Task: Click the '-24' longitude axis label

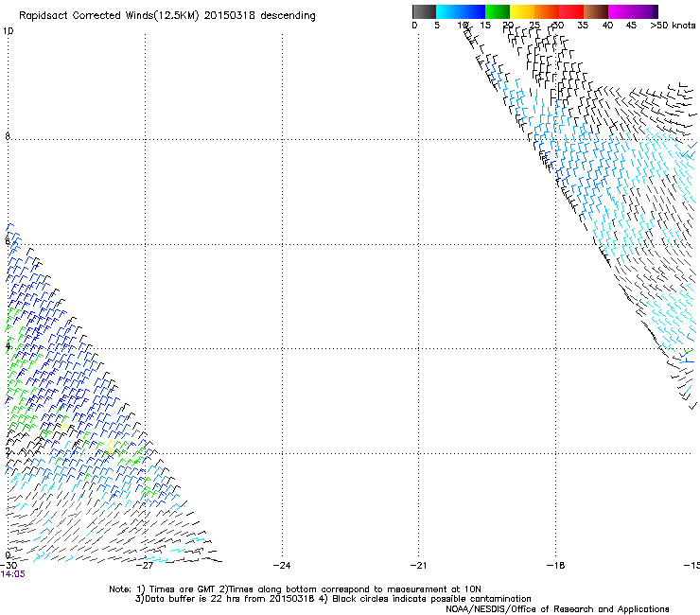Action: pyautogui.click(x=282, y=566)
